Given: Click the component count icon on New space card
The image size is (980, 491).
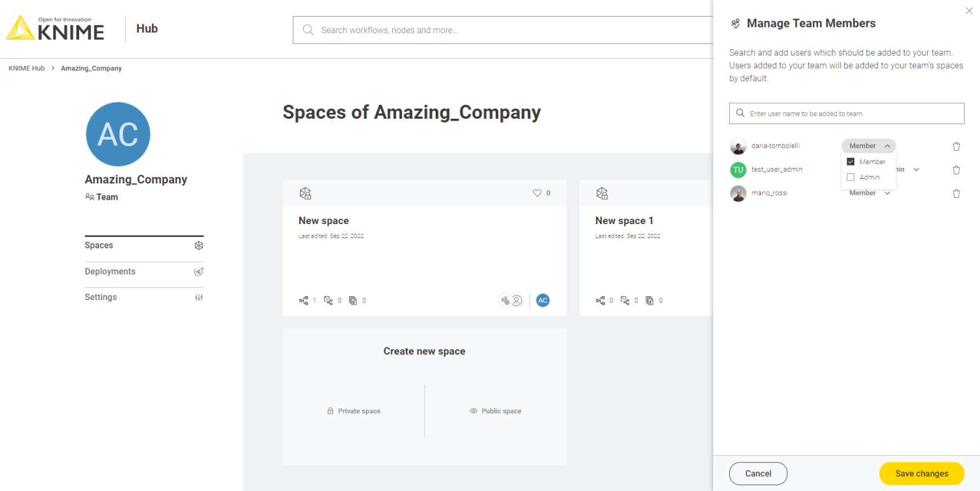Looking at the screenshot, I should coord(329,300).
